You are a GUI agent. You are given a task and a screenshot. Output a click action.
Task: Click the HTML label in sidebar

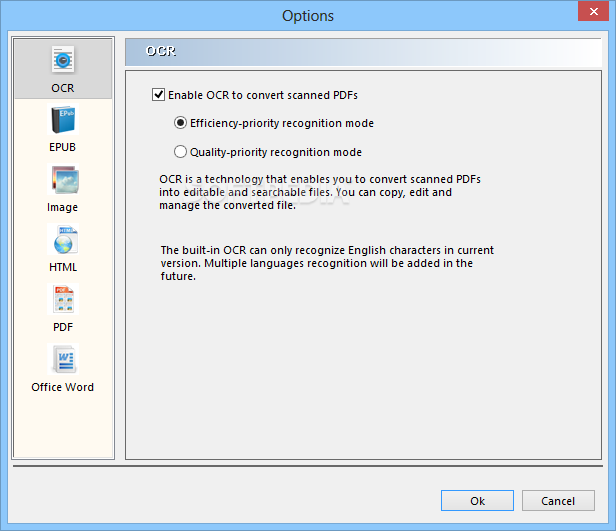tap(63, 267)
